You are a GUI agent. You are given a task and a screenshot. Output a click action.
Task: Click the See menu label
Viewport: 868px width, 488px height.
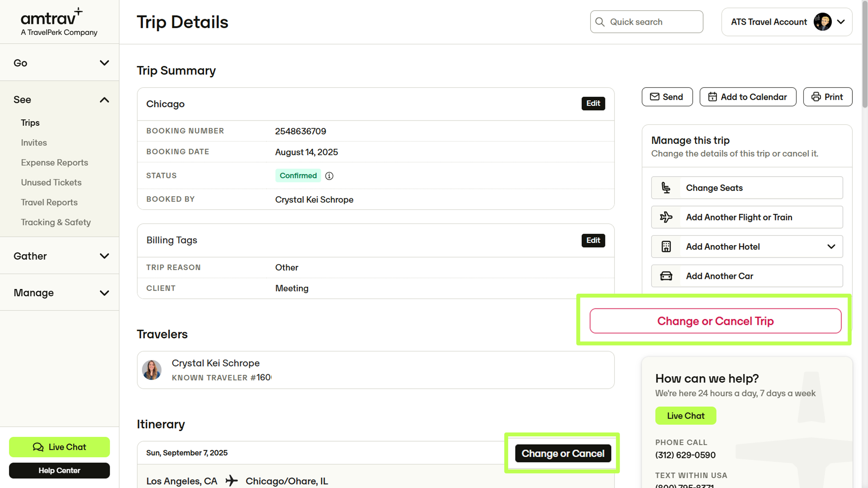22,100
